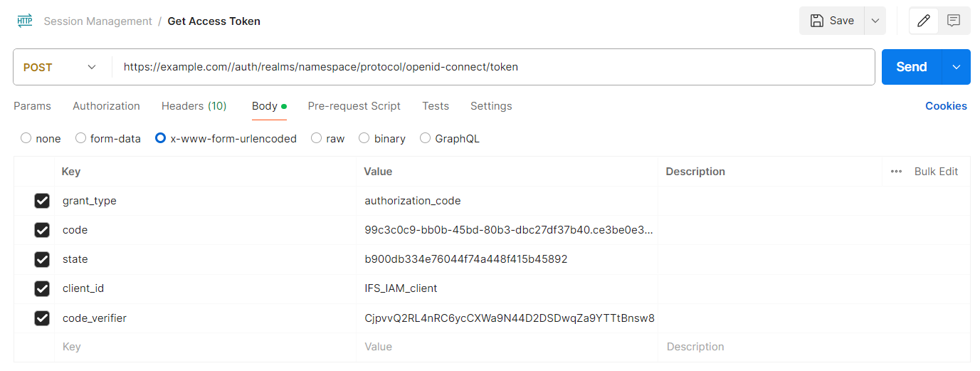The width and height of the screenshot is (980, 371).
Task: Click the Save button with disk icon
Action: 832,21
